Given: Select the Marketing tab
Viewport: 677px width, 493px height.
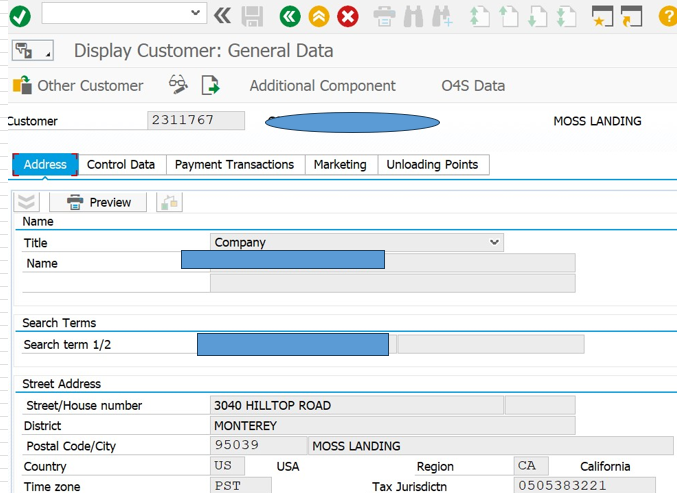Looking at the screenshot, I should 340,164.
